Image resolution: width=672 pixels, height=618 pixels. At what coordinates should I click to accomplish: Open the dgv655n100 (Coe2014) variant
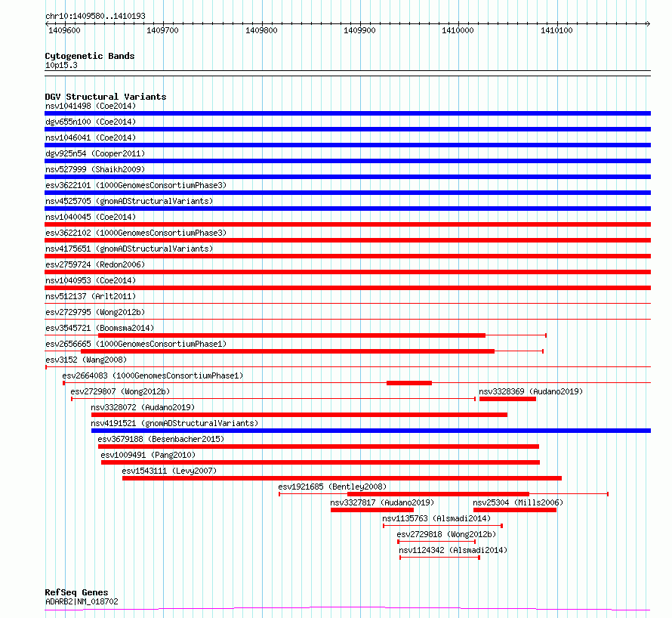(91, 122)
